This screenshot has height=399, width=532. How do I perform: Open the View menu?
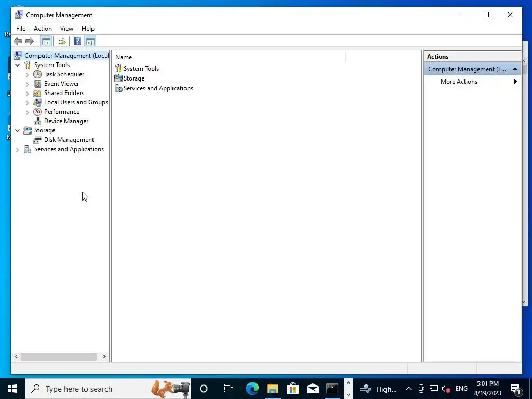[66, 29]
